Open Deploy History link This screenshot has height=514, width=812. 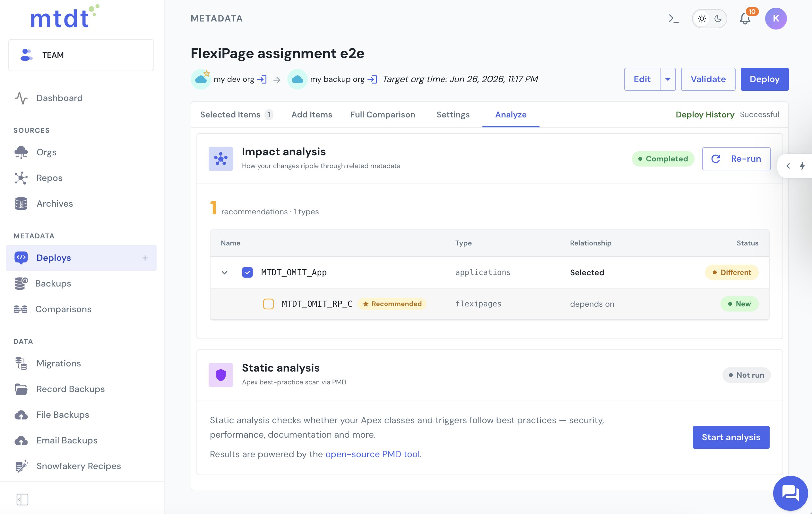point(705,115)
